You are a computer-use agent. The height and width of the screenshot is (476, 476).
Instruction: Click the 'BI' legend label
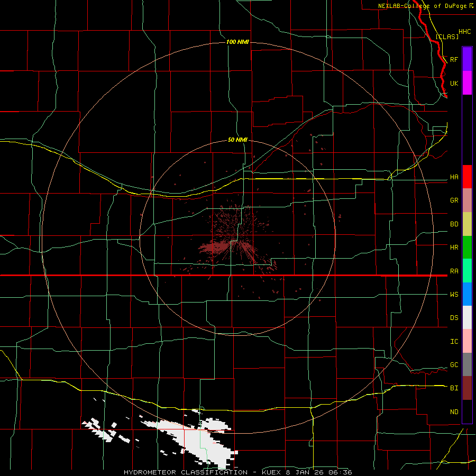coord(454,388)
